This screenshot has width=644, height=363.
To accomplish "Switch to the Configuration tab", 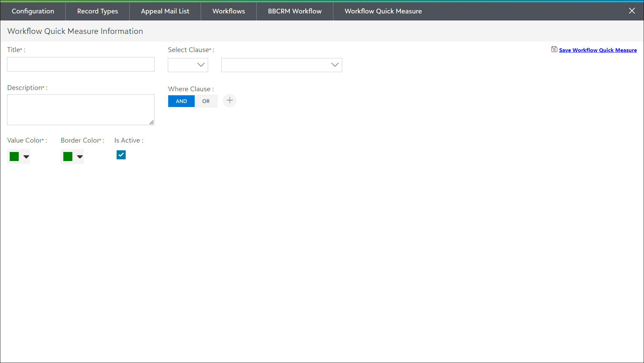I will coord(33,11).
